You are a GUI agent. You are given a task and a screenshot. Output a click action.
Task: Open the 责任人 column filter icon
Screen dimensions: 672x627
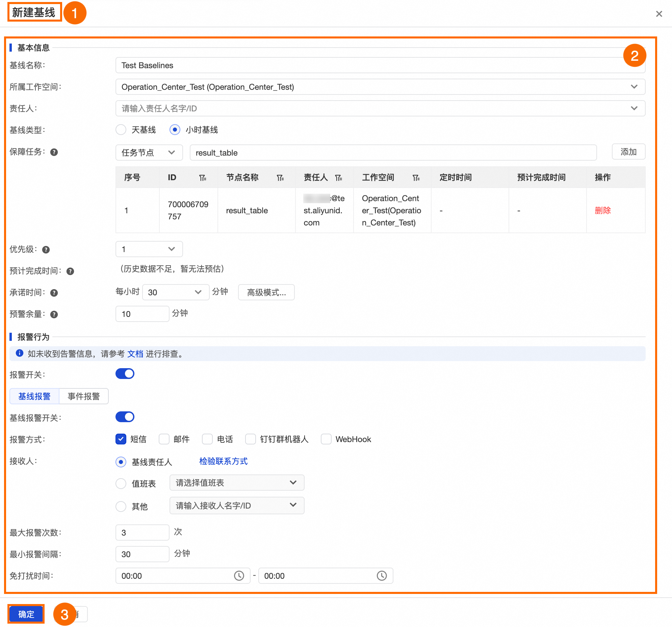339,178
